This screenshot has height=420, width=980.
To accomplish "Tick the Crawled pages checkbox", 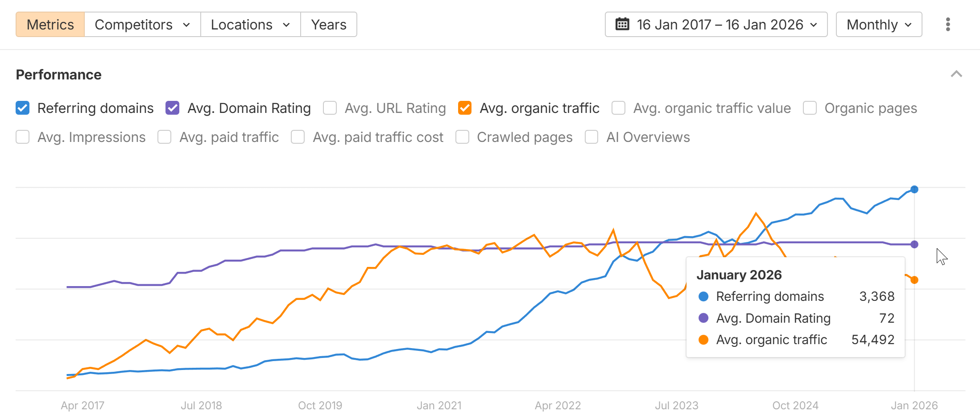I will (462, 137).
